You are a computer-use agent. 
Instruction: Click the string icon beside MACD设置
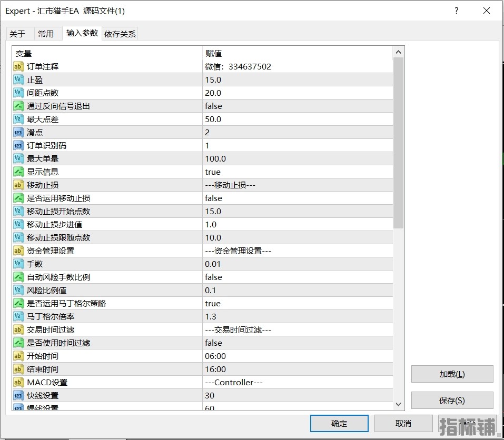pyautogui.click(x=18, y=383)
